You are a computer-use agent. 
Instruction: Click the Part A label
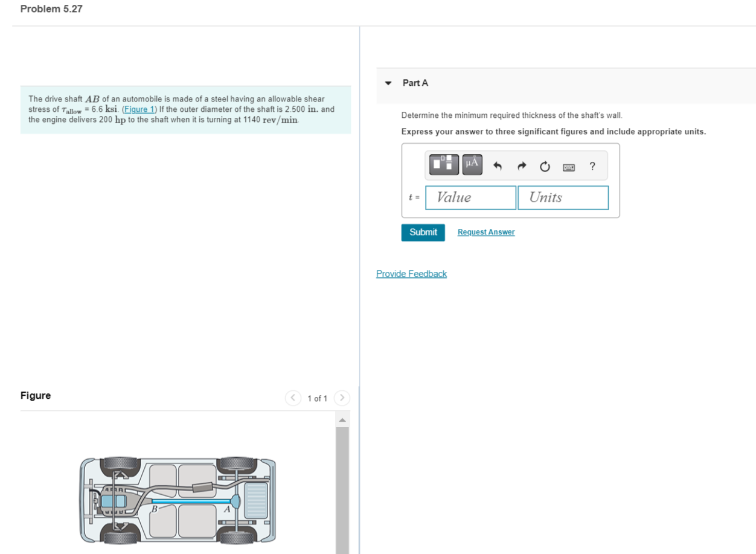pos(415,83)
